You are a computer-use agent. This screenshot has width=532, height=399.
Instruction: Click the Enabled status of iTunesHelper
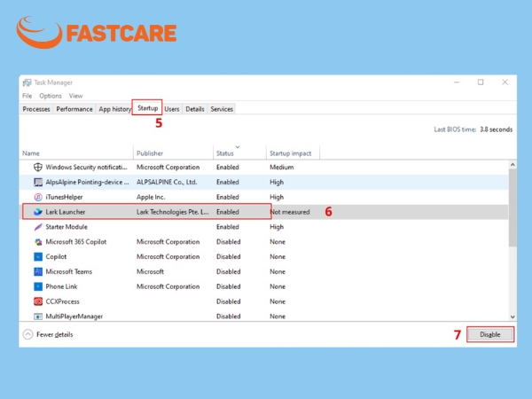(228, 197)
